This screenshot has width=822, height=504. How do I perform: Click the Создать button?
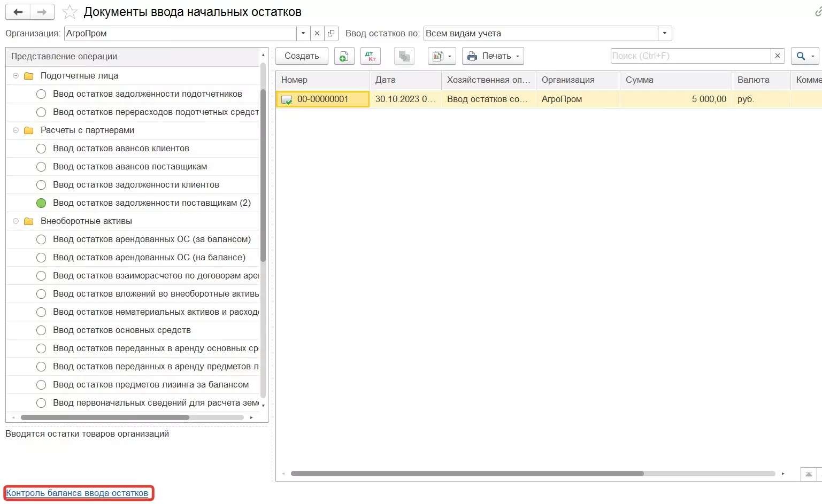click(x=302, y=56)
